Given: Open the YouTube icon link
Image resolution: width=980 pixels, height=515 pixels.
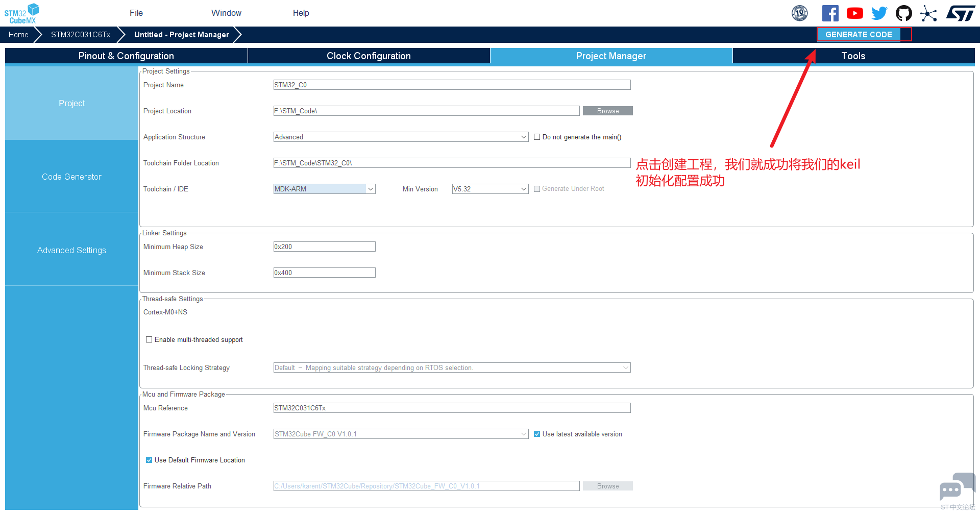Looking at the screenshot, I should 854,13.
